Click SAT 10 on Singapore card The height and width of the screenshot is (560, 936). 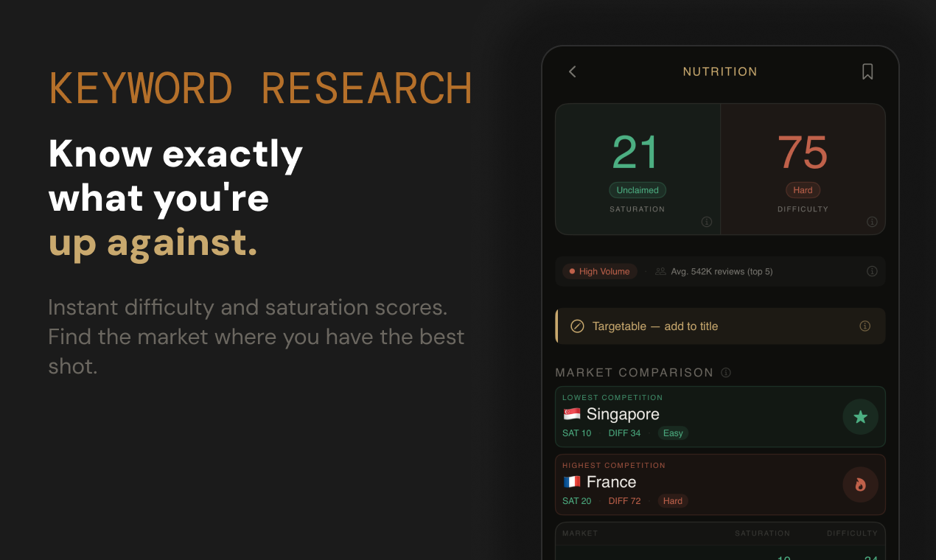tap(577, 433)
